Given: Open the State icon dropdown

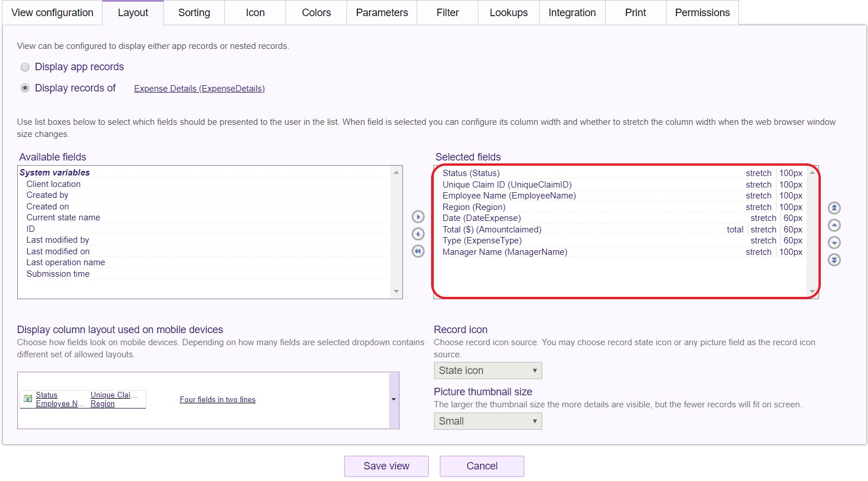Looking at the screenshot, I should [x=488, y=371].
